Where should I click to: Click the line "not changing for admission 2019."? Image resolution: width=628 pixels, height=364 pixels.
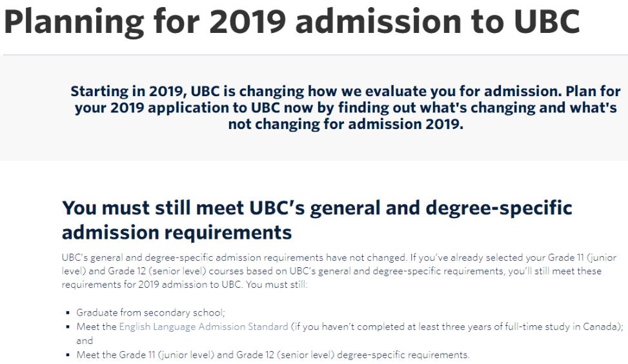point(346,125)
